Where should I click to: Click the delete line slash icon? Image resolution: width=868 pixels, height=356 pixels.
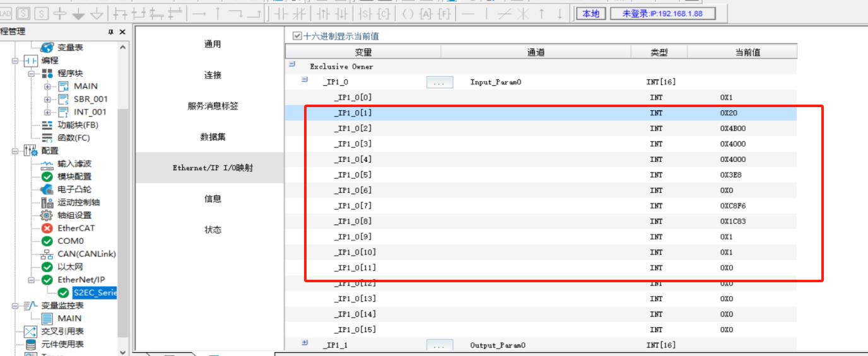click(503, 14)
